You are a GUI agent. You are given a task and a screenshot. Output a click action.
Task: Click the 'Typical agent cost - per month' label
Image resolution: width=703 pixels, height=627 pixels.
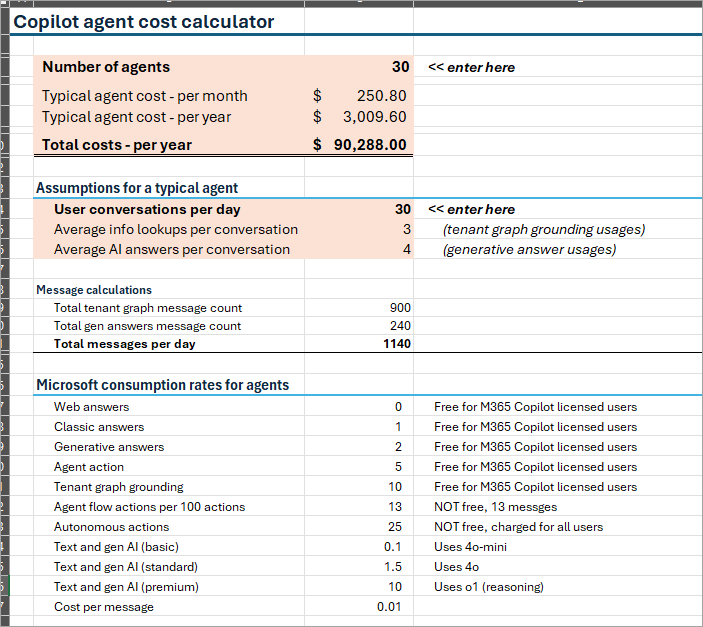pyautogui.click(x=144, y=96)
